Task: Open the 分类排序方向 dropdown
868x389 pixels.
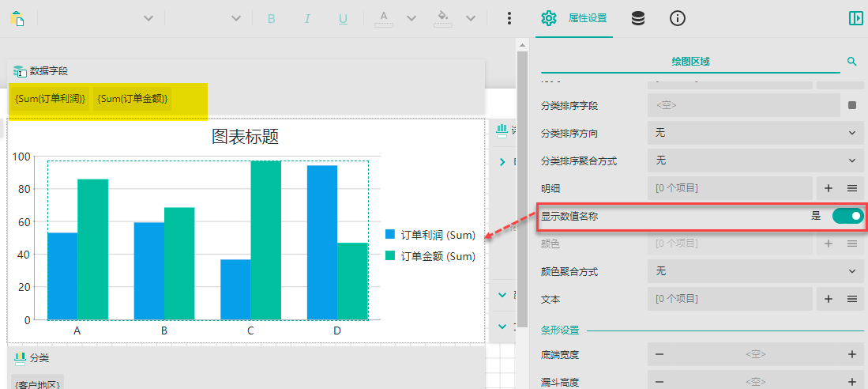Action: 754,133
